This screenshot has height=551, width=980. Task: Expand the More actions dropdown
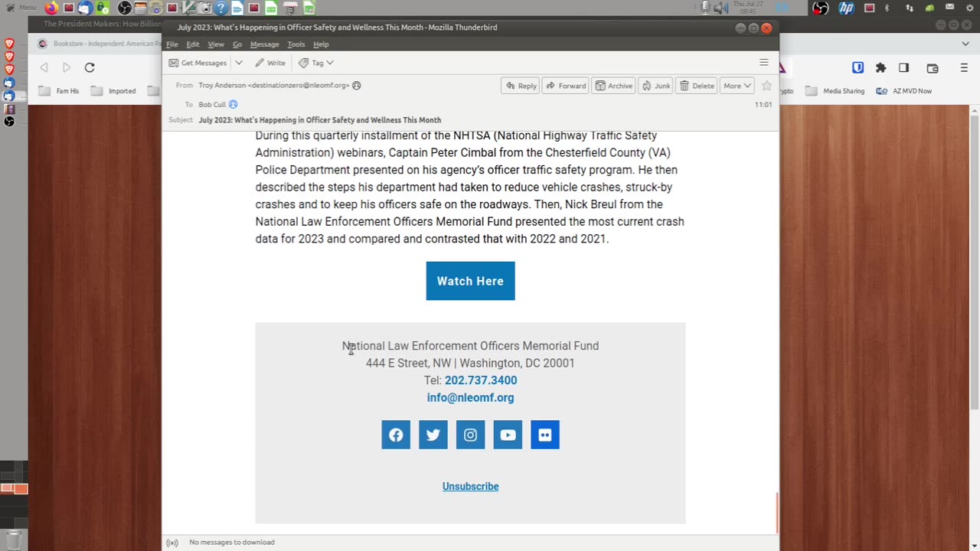pos(737,86)
